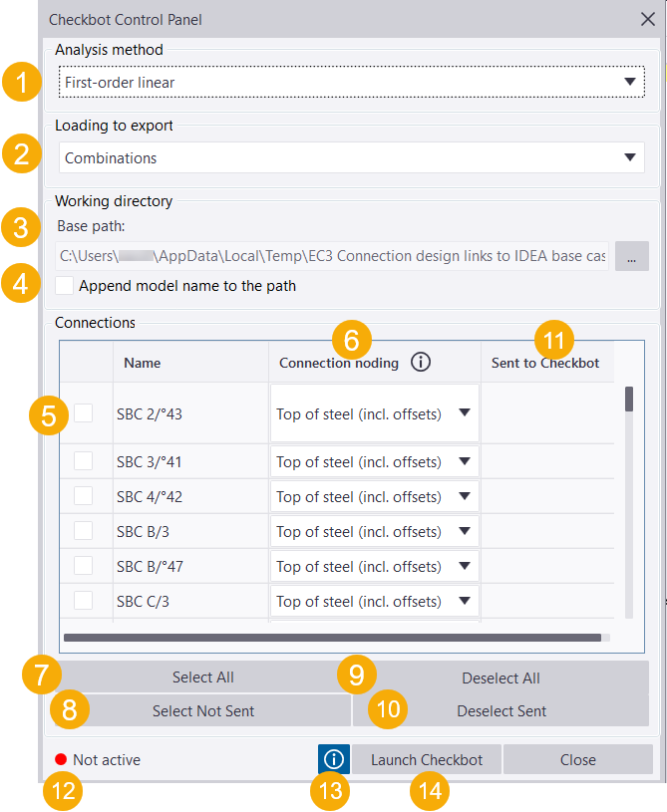This screenshot has height=812, width=667.
Task: Click the red Not active status indicator
Action: click(x=59, y=758)
